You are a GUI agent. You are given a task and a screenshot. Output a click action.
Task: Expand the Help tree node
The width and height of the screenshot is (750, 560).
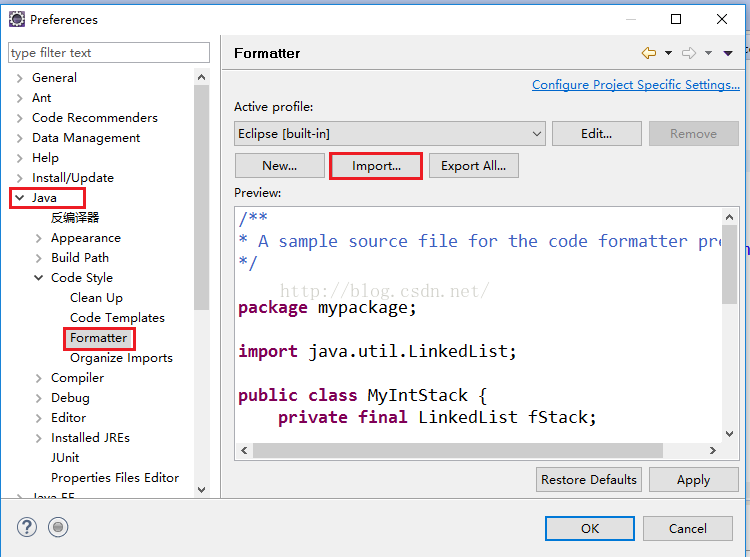(x=20, y=158)
